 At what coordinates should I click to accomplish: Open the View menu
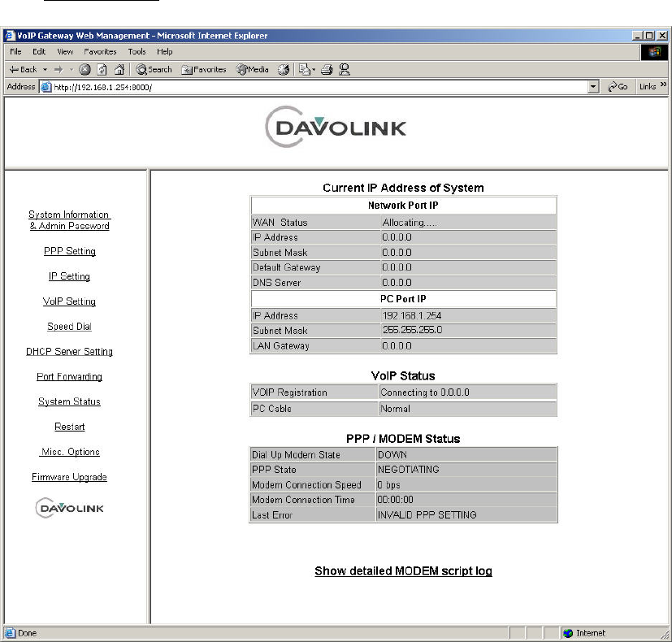[65, 52]
